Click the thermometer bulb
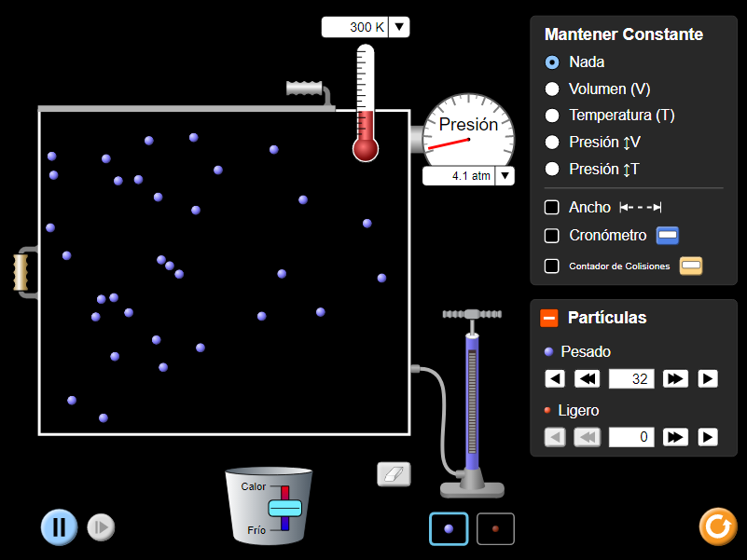The height and width of the screenshot is (560, 747). [x=366, y=149]
